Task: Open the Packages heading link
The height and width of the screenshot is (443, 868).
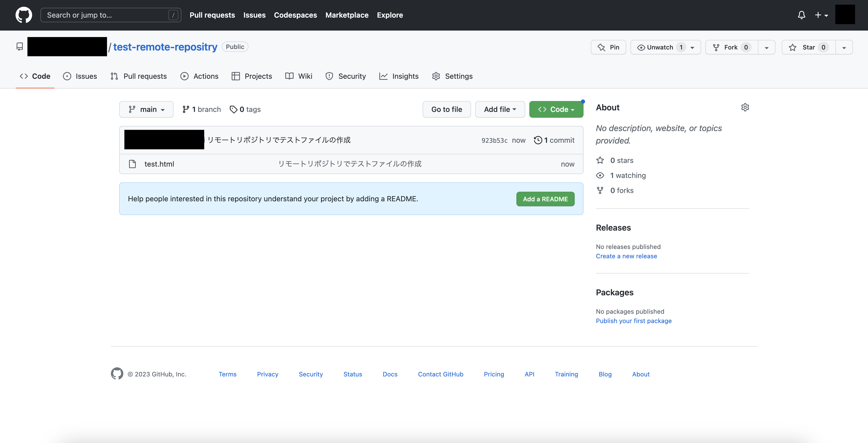Action: 615,292
